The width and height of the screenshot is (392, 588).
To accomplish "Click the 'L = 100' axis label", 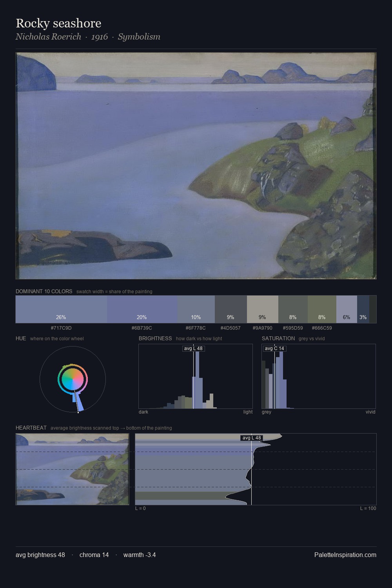I will pos(368,508).
